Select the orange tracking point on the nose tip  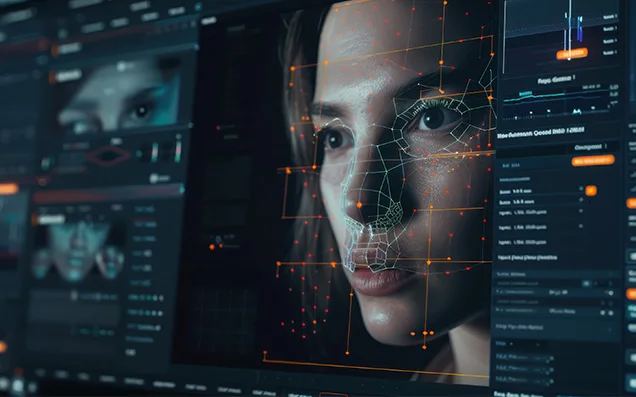[359, 205]
